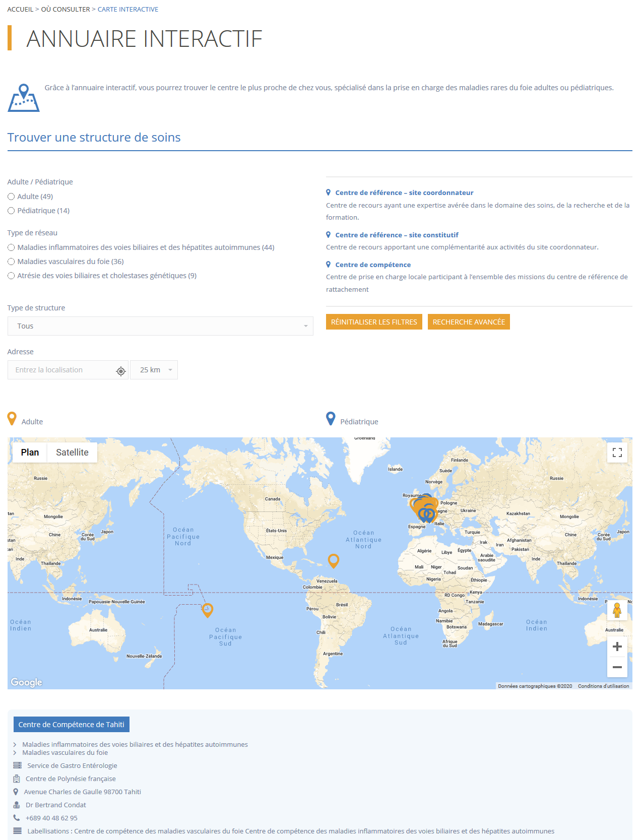Click pin icon next to Centre de compétence

(x=328, y=265)
